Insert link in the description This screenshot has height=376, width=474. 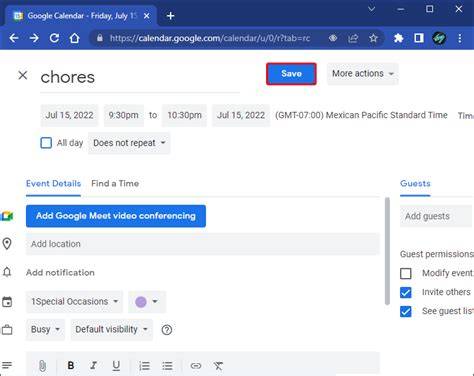pyautogui.click(x=196, y=366)
